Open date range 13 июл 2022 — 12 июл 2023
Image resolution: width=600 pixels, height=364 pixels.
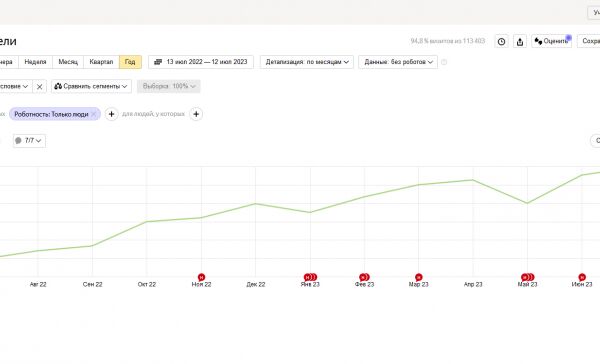click(x=201, y=62)
